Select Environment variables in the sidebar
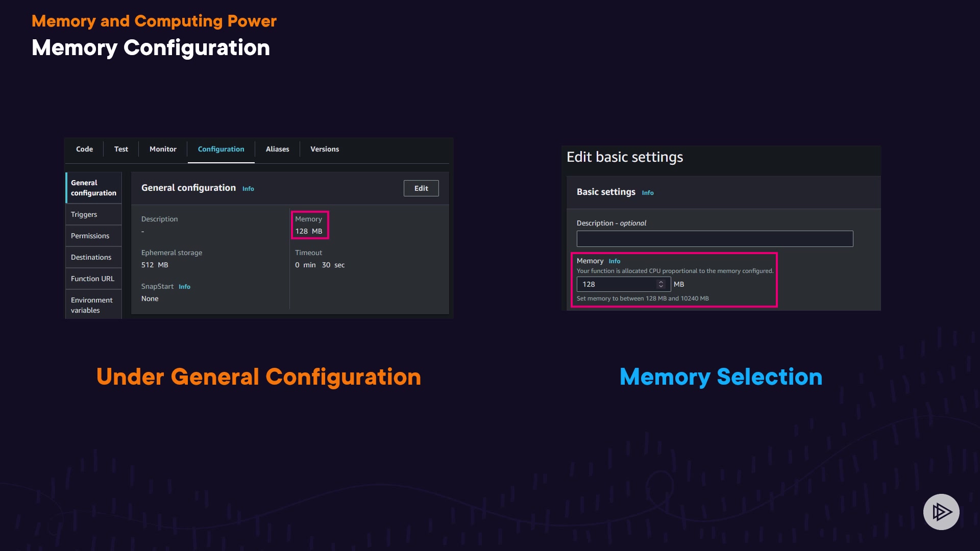The width and height of the screenshot is (980, 551). [91, 305]
